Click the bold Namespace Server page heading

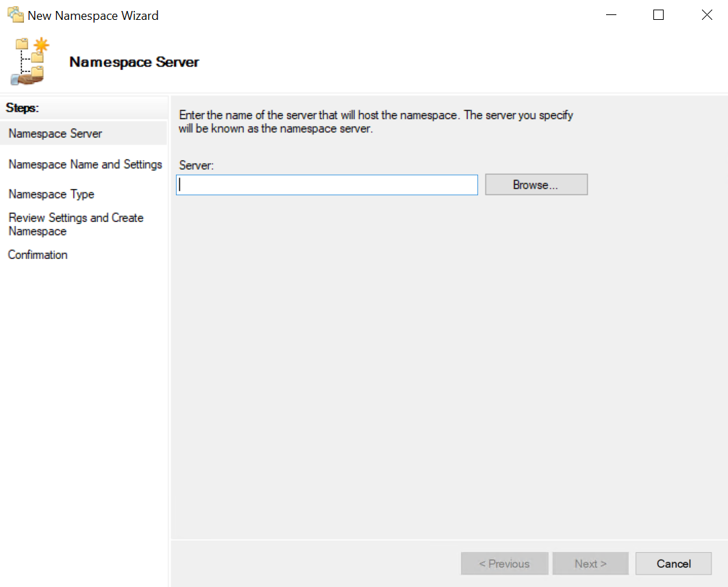click(134, 62)
